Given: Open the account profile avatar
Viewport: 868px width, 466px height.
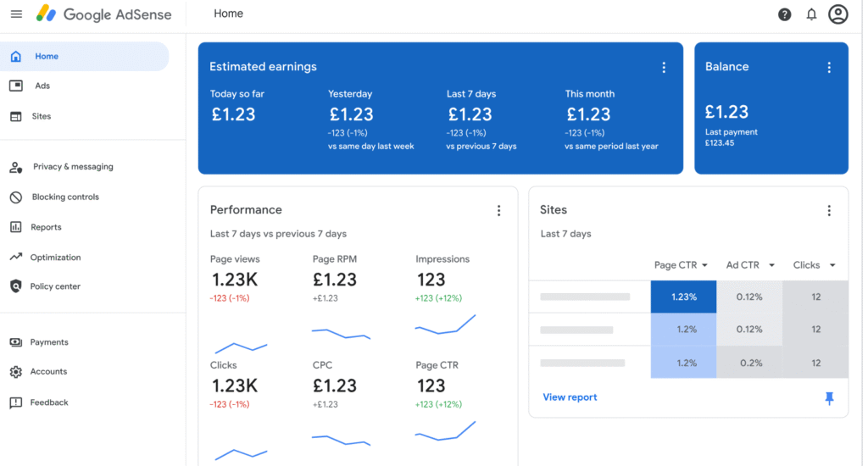Looking at the screenshot, I should [x=837, y=14].
